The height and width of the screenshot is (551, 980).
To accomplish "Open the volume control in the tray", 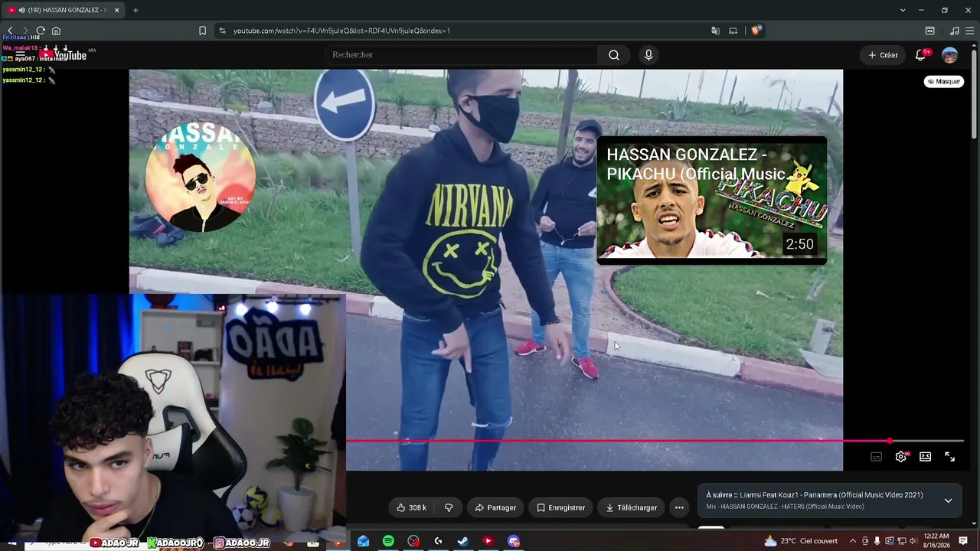I will pos(913,541).
